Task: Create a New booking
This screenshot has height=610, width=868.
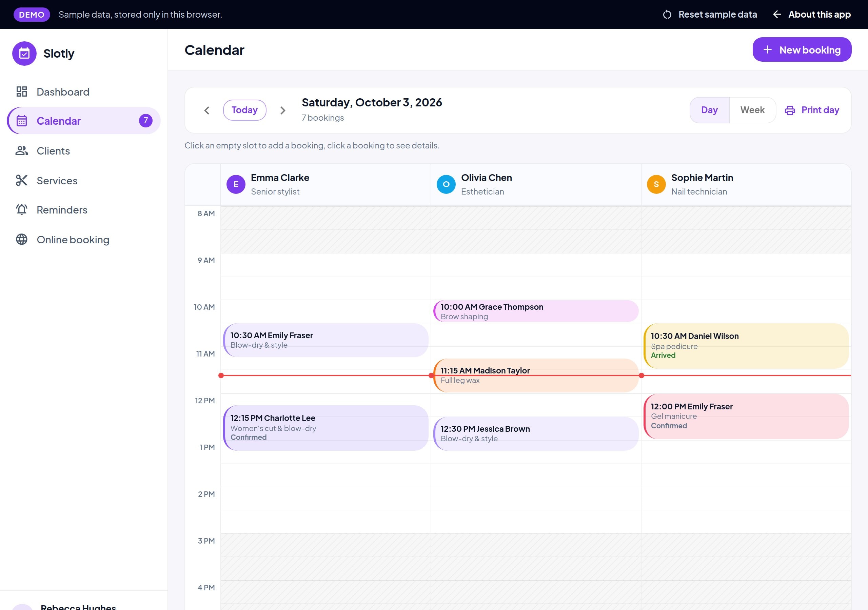Action: pyautogui.click(x=802, y=49)
